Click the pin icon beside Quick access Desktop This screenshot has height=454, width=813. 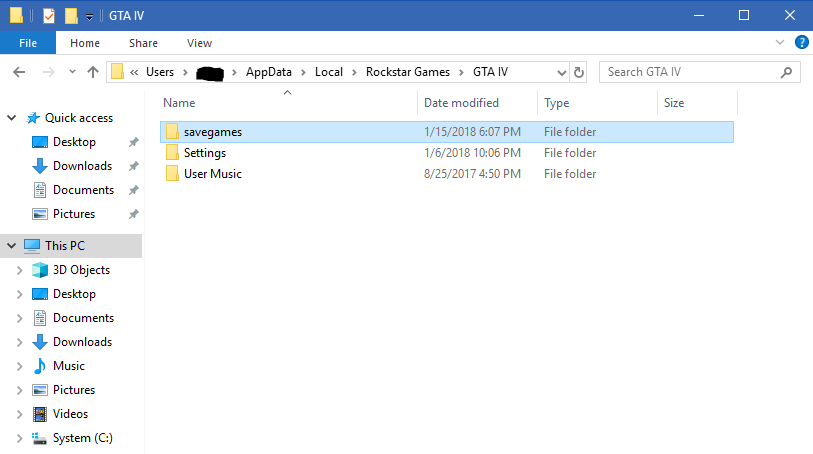(x=134, y=142)
